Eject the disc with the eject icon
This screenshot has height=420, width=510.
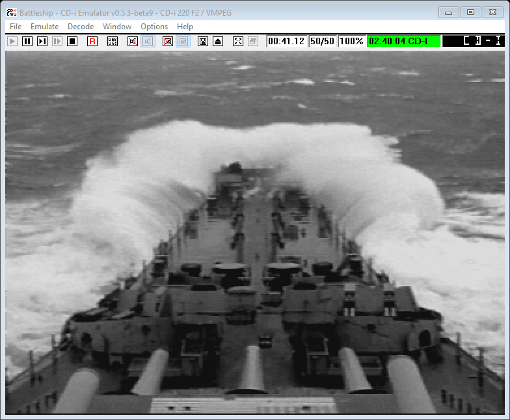click(218, 41)
